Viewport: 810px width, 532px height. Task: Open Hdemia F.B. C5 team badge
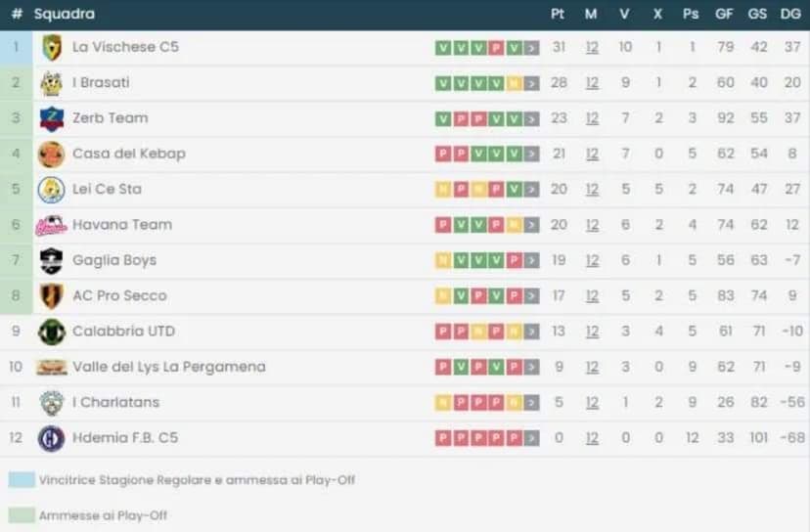(x=51, y=438)
